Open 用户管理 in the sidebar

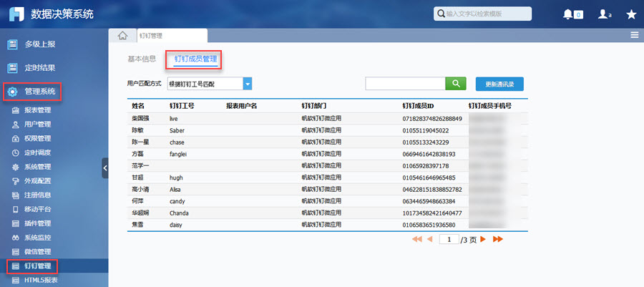(38, 124)
